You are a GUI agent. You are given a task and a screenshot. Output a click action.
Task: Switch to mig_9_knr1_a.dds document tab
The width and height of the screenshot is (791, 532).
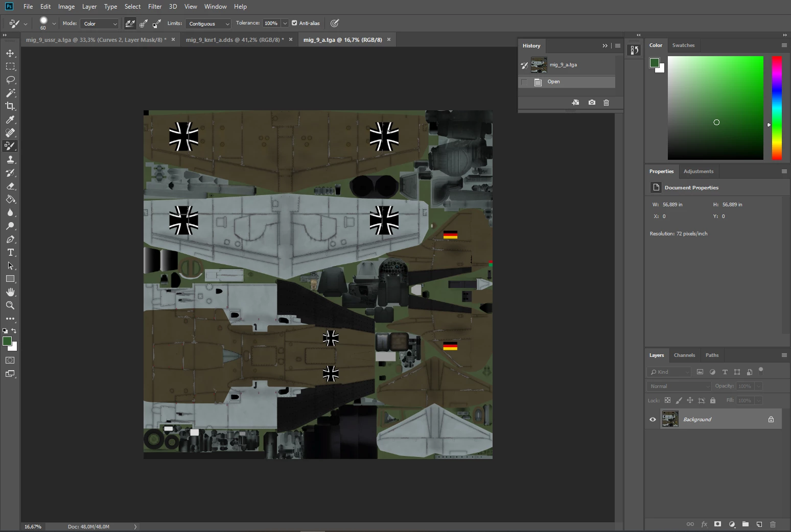pyautogui.click(x=235, y=39)
